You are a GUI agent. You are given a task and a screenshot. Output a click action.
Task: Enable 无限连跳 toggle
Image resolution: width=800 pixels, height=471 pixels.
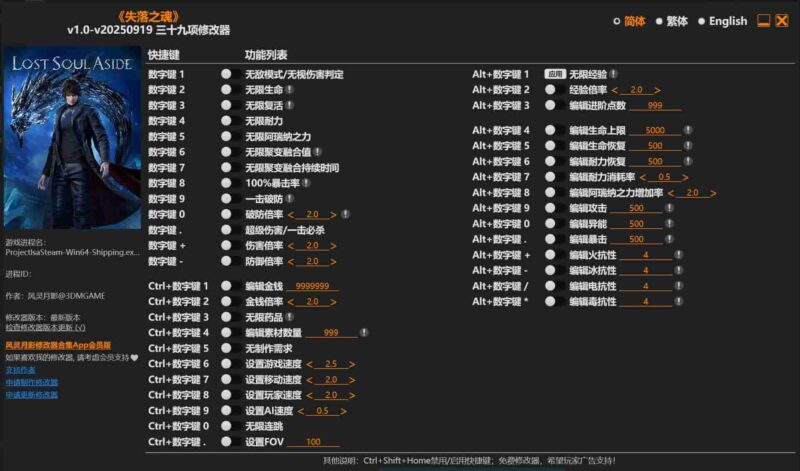(x=231, y=426)
